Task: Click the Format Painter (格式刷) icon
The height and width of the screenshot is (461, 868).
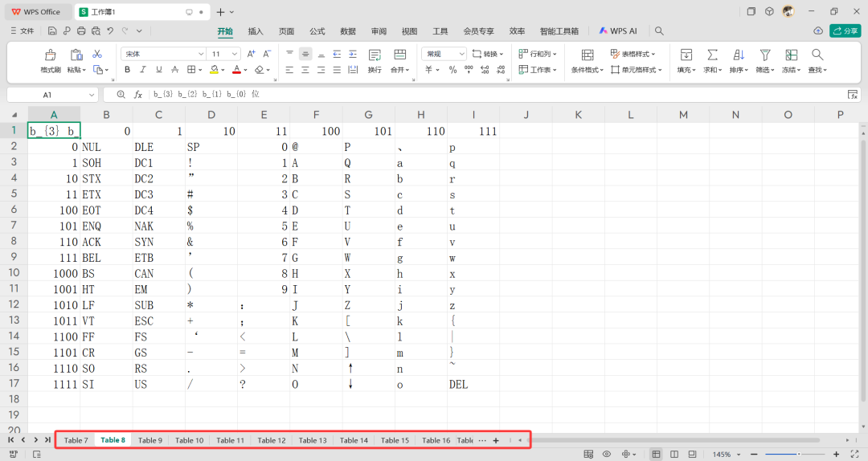Action: click(x=51, y=55)
